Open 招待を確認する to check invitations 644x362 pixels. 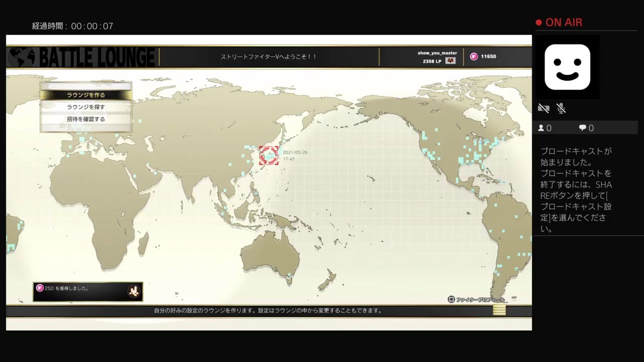pyautogui.click(x=86, y=119)
